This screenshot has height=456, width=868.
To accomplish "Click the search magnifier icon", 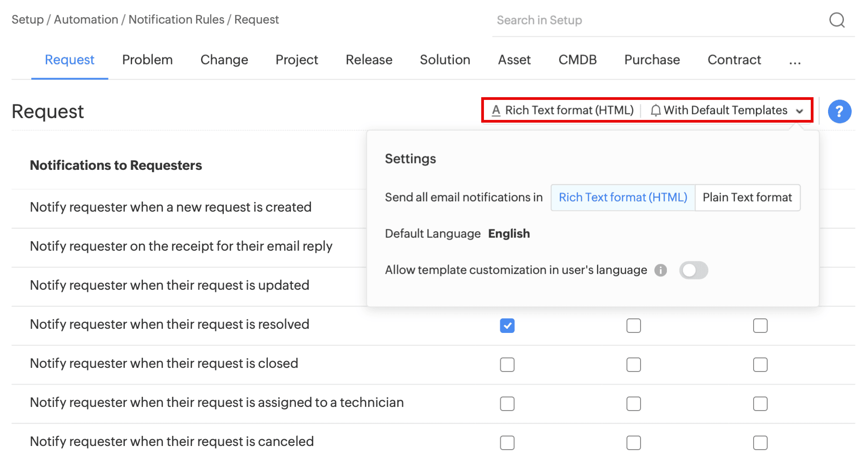I will (x=837, y=20).
